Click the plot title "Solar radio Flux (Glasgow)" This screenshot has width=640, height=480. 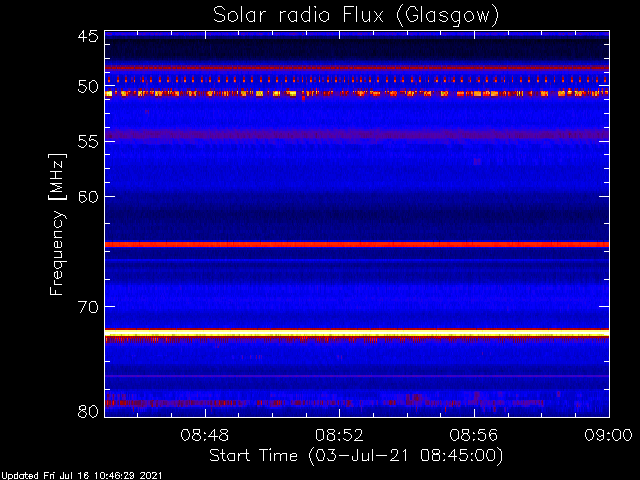coord(356,16)
